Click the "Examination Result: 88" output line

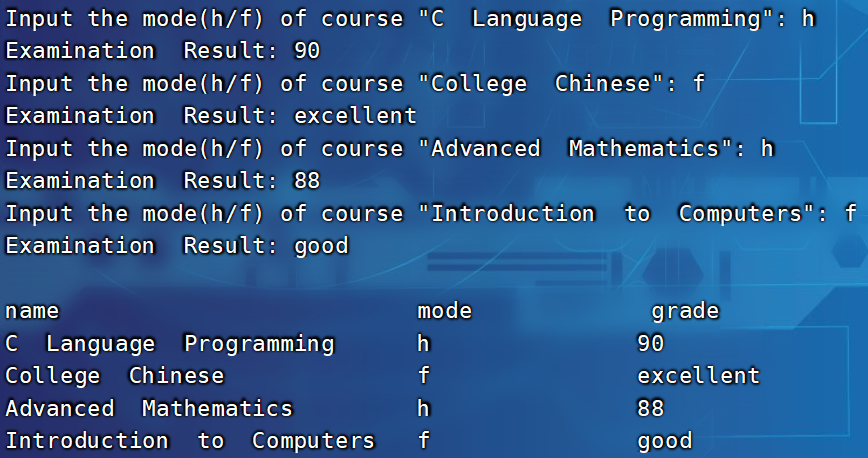(x=163, y=181)
